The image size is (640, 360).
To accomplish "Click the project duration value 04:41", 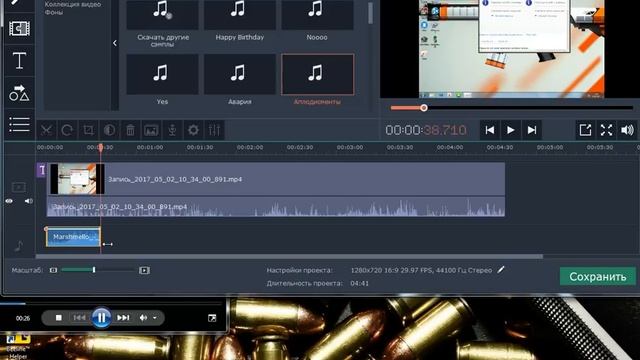I will (360, 283).
